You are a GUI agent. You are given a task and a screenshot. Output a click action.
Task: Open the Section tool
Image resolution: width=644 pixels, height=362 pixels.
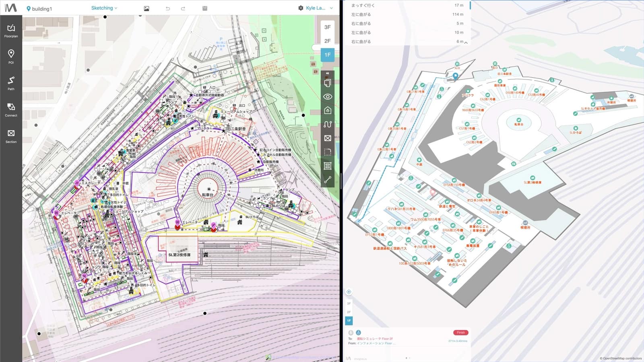(x=11, y=136)
